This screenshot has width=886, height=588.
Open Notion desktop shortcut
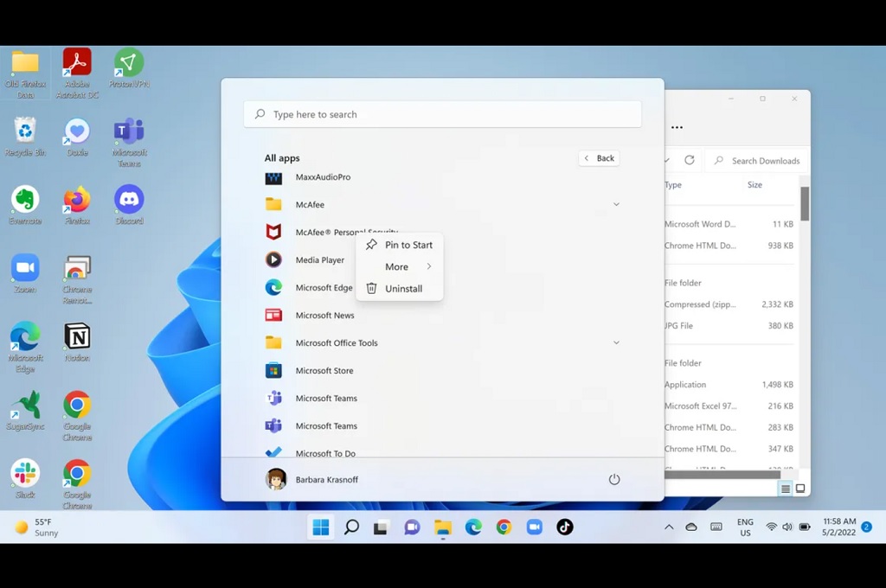[77, 342]
